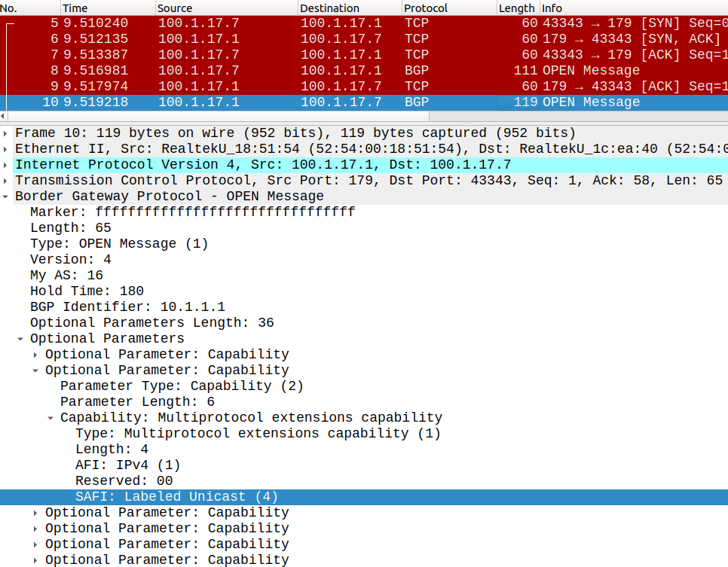Expand the Optional Parameter below SAFI row
728x567 pixels.
point(35,513)
